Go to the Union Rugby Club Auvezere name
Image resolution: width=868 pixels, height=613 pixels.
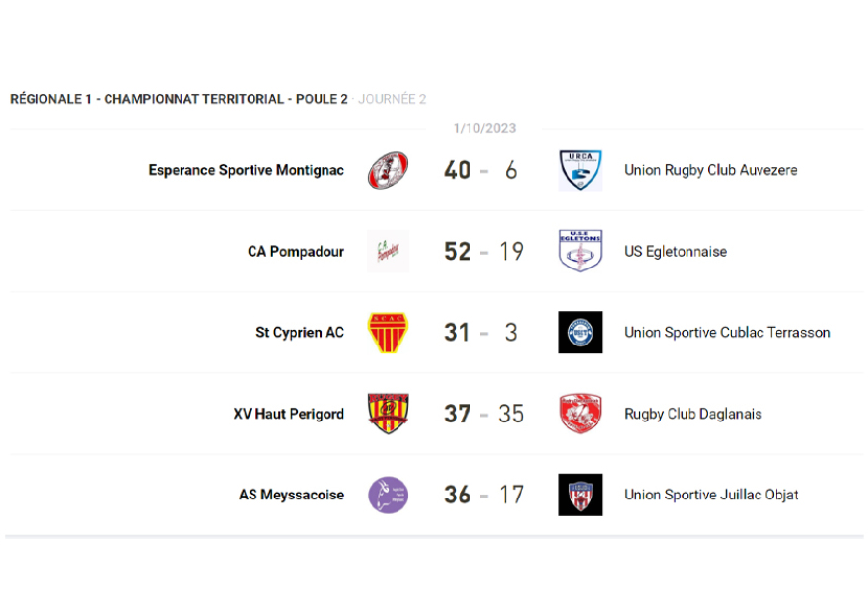pos(710,170)
